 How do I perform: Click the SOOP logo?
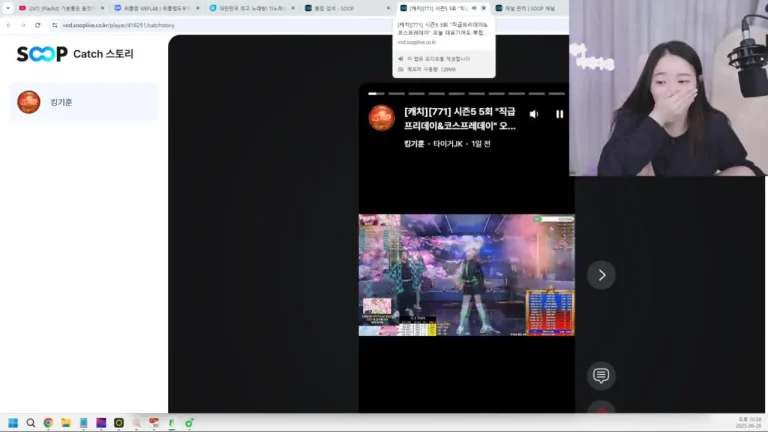click(42, 54)
